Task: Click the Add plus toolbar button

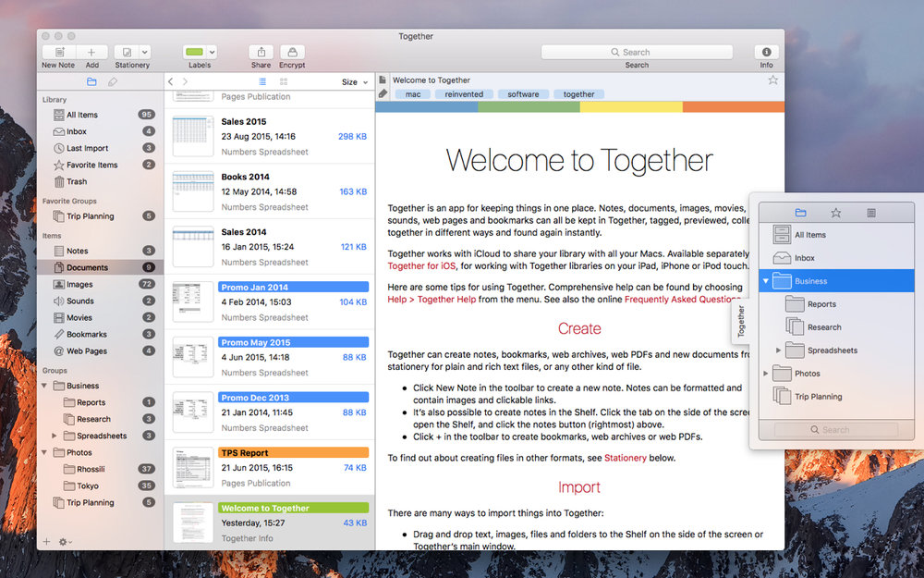Action: [92, 53]
